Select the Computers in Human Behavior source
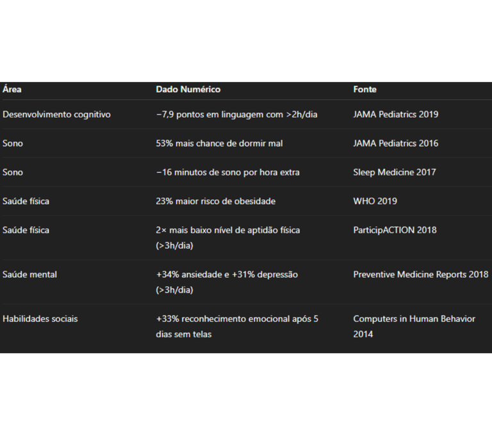 tap(414, 326)
